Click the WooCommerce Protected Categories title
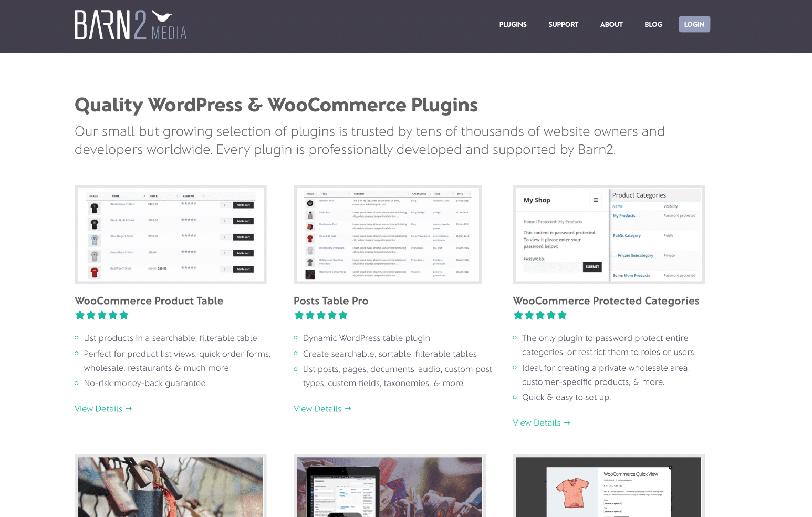 point(606,301)
